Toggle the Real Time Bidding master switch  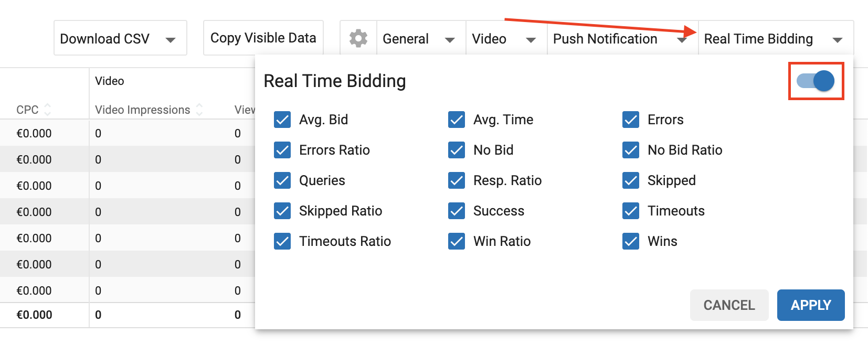[816, 81]
